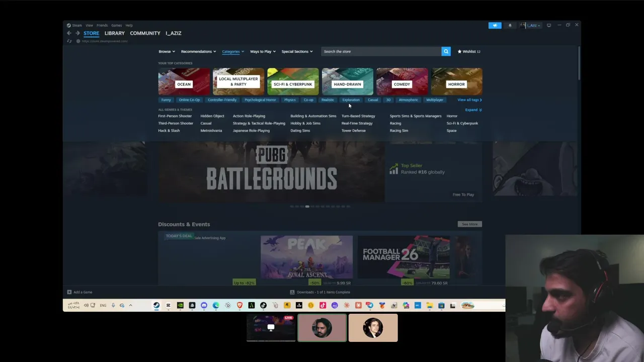Click the store URL address bar

click(x=105, y=41)
